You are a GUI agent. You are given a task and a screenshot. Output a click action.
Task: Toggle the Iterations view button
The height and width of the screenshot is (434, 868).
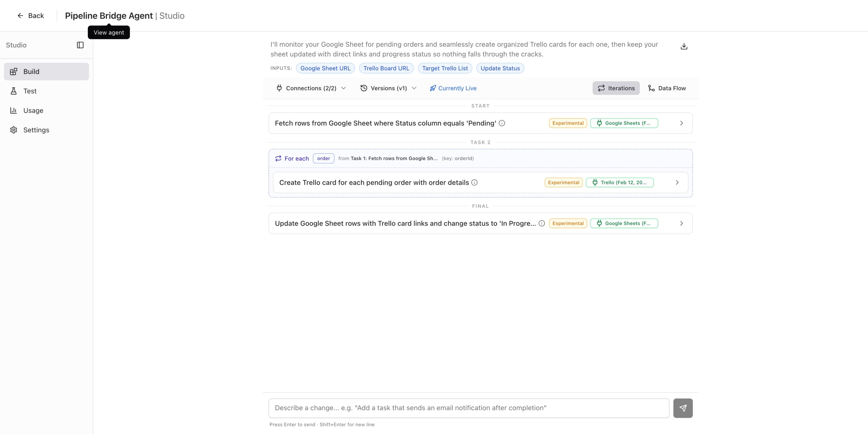[x=616, y=88]
